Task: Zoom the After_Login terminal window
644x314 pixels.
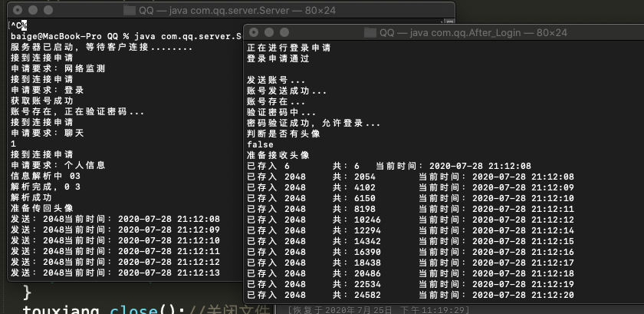Action: point(284,32)
